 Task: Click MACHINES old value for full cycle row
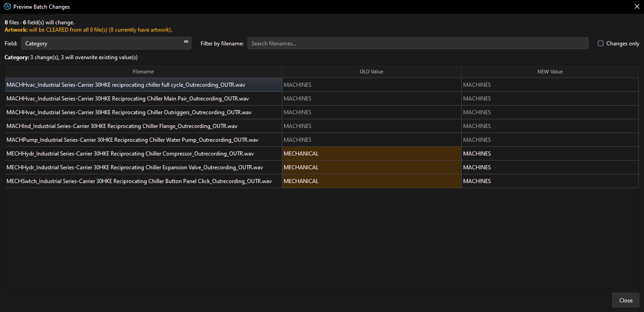point(371,85)
